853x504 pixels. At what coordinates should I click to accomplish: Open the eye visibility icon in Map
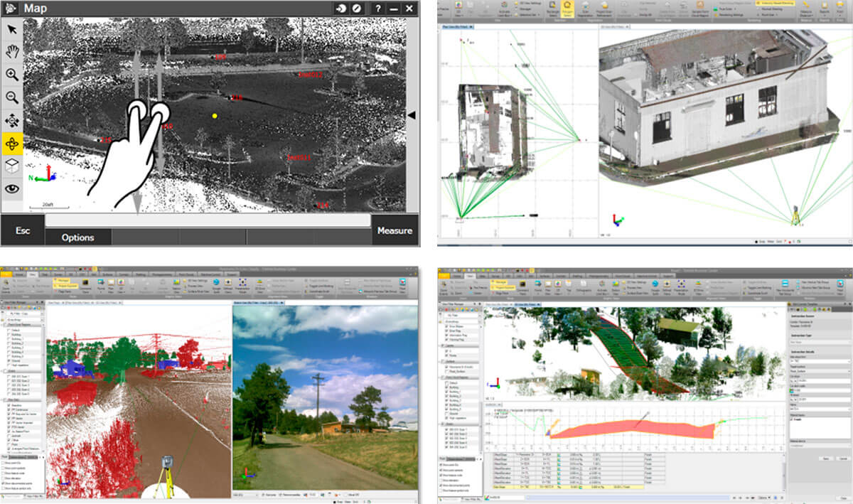pyautogui.click(x=12, y=188)
